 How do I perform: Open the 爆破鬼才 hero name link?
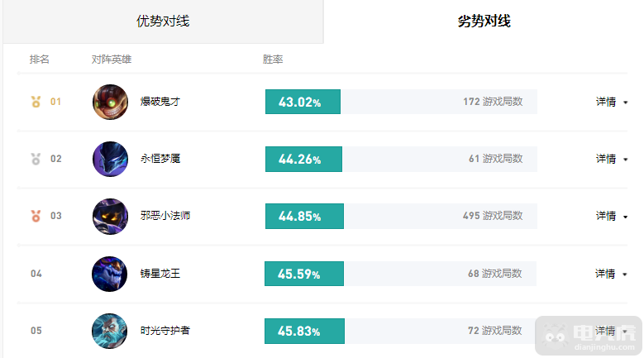pyautogui.click(x=160, y=102)
